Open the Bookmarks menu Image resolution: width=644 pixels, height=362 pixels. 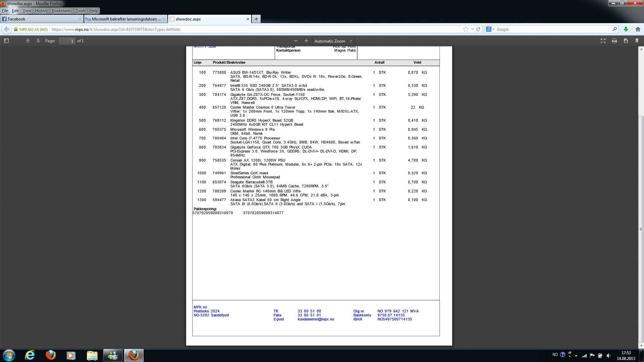pos(62,11)
